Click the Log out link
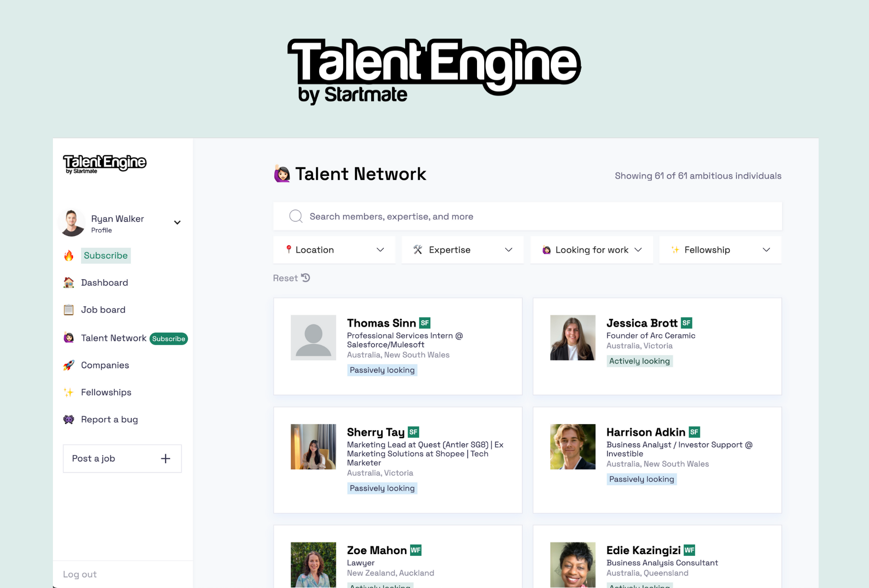The width and height of the screenshot is (869, 588). [80, 574]
